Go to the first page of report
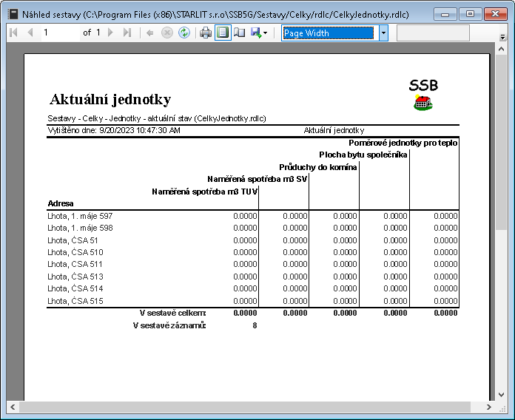 click(x=13, y=33)
